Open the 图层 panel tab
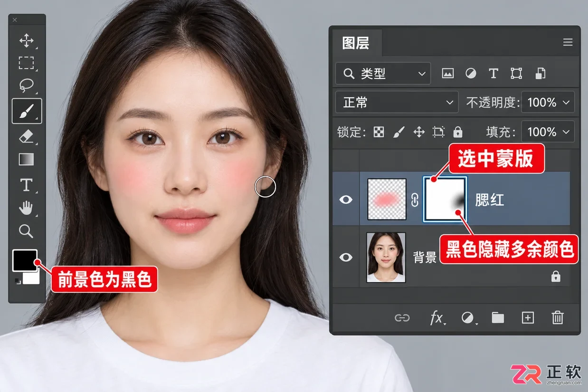 [356, 43]
